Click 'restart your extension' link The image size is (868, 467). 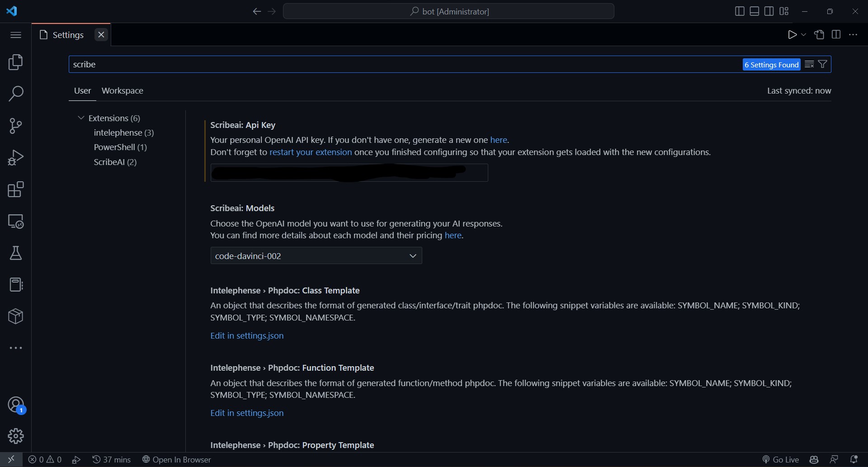(311, 152)
